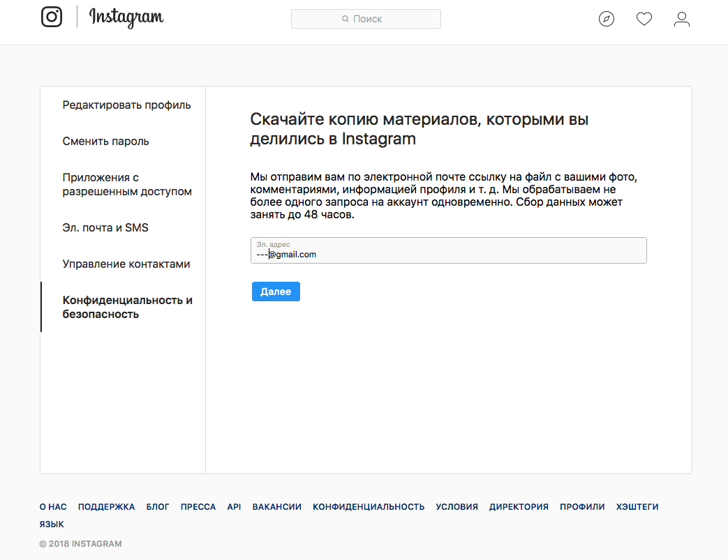Follow the API footer link
728x560 pixels.
coord(234,506)
